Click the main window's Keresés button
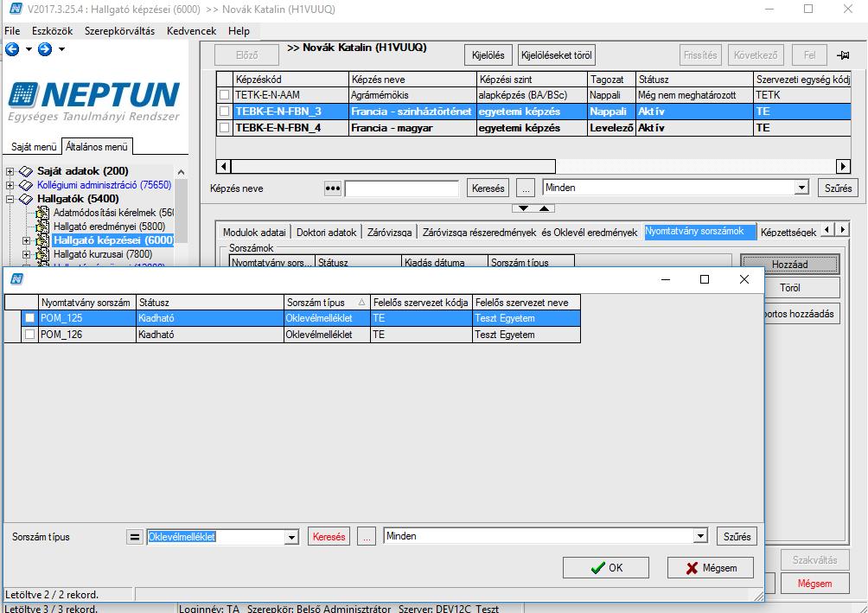The image size is (868, 613). [x=488, y=188]
